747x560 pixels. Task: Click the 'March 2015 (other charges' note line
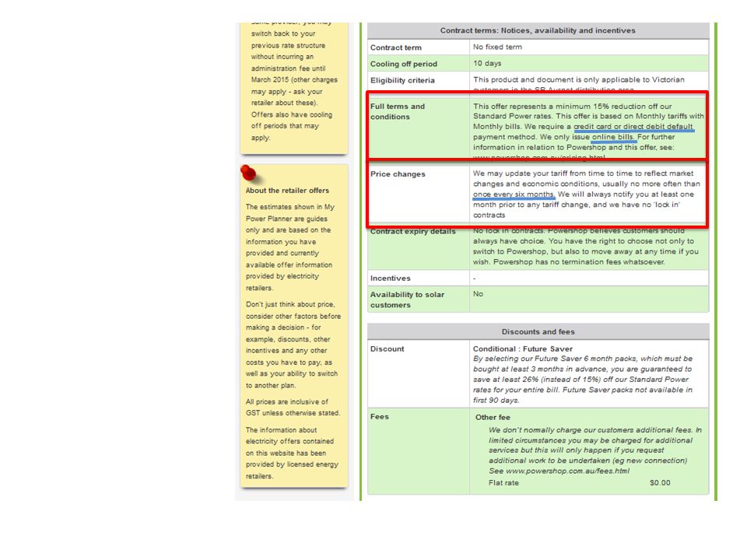[x=294, y=80]
